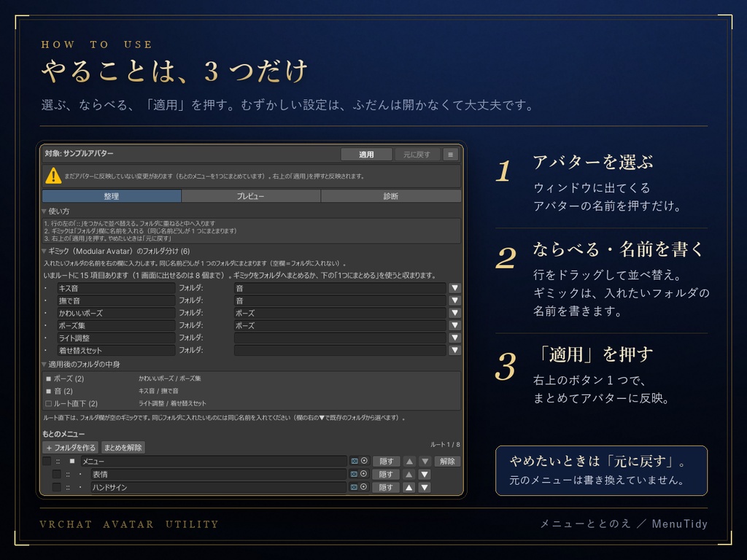This screenshot has width=747, height=560.
Task: Open folder dropdown for かわいいポーズ row
Action: pyautogui.click(x=455, y=313)
